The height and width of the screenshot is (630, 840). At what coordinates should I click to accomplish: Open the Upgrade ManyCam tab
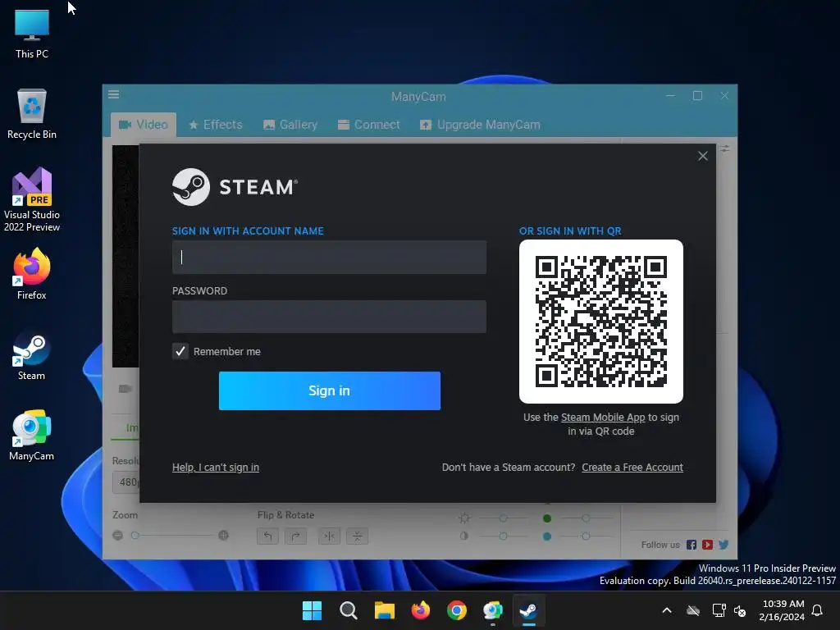[480, 125]
